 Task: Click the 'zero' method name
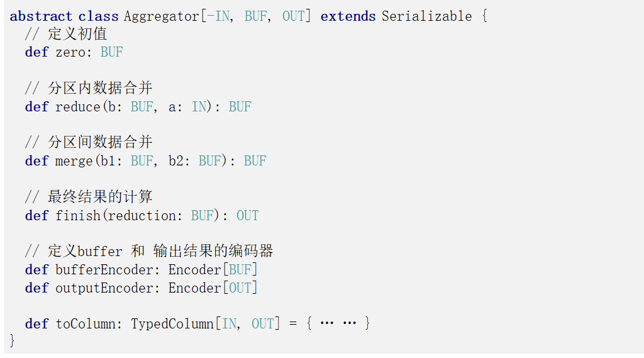(x=70, y=52)
